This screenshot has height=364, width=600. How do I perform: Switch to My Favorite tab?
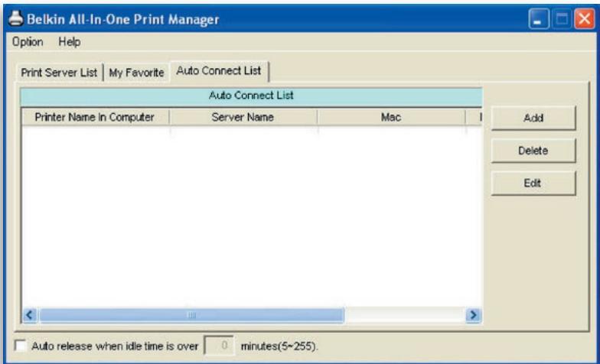click(x=136, y=72)
